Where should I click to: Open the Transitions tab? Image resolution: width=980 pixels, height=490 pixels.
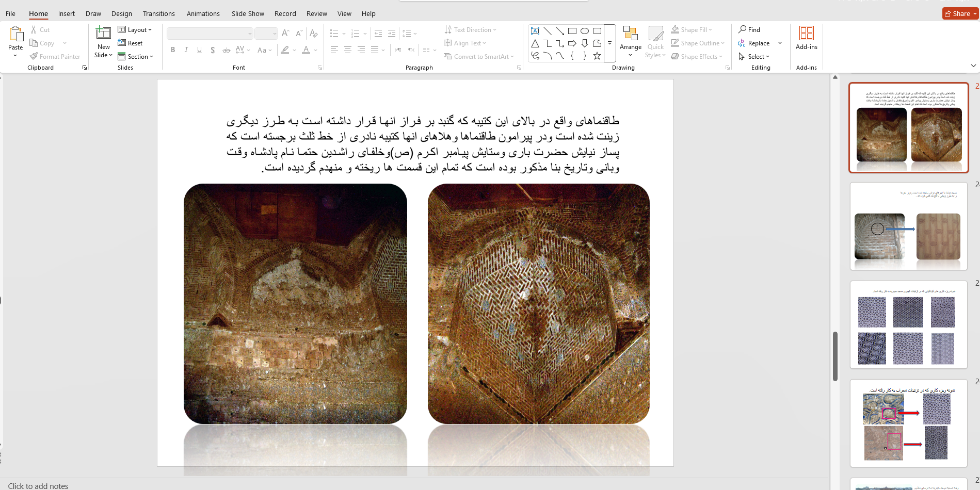tap(158, 14)
